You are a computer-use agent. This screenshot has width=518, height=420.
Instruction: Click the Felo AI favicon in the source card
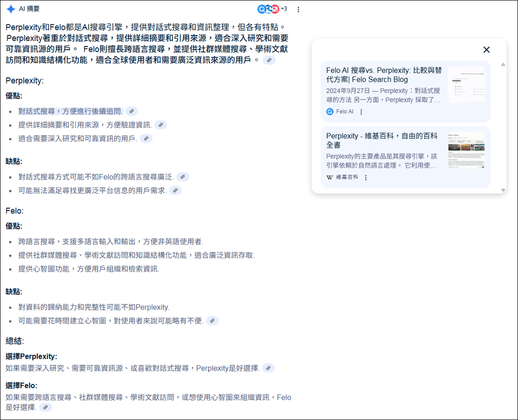[330, 112]
